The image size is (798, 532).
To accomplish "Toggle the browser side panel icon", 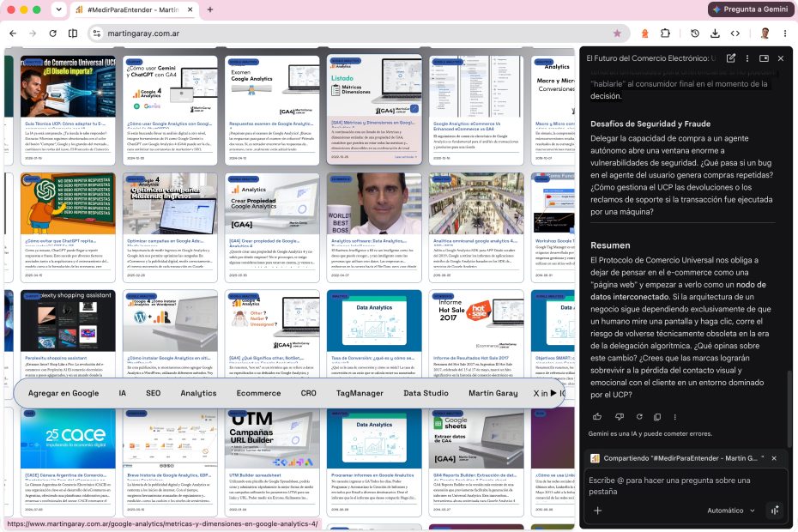I will (x=73, y=33).
